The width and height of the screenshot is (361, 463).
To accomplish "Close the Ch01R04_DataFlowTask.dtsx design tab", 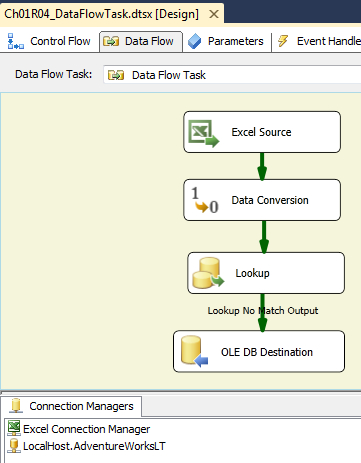I will pos(214,14).
